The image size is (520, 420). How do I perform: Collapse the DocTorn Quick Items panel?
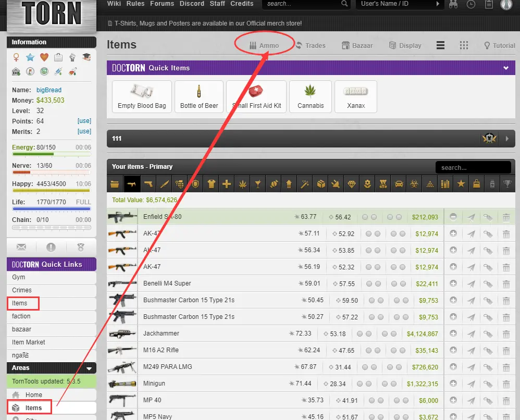505,68
